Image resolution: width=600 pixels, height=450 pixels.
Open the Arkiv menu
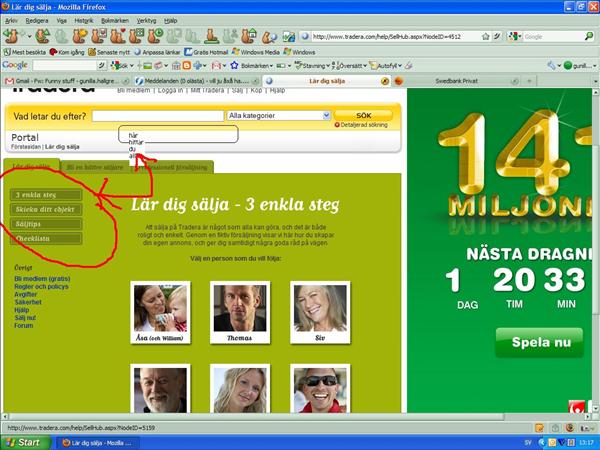[11, 21]
